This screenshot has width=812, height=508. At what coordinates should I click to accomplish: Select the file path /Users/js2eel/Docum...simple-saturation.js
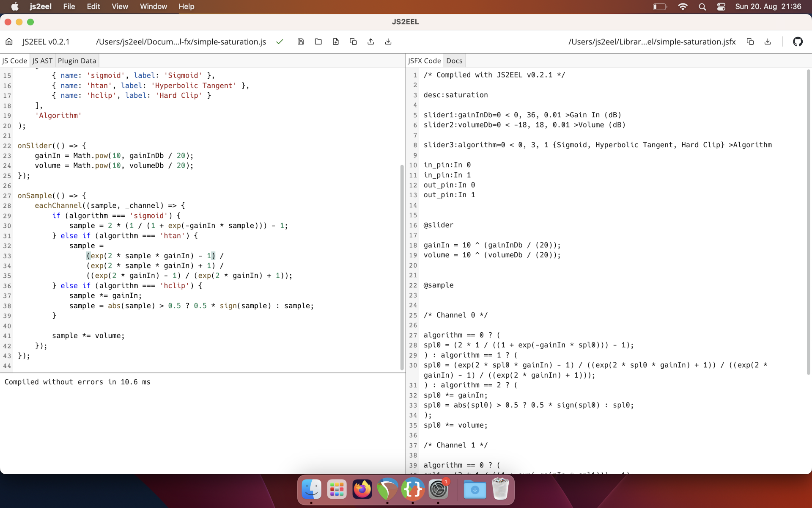pyautogui.click(x=181, y=41)
